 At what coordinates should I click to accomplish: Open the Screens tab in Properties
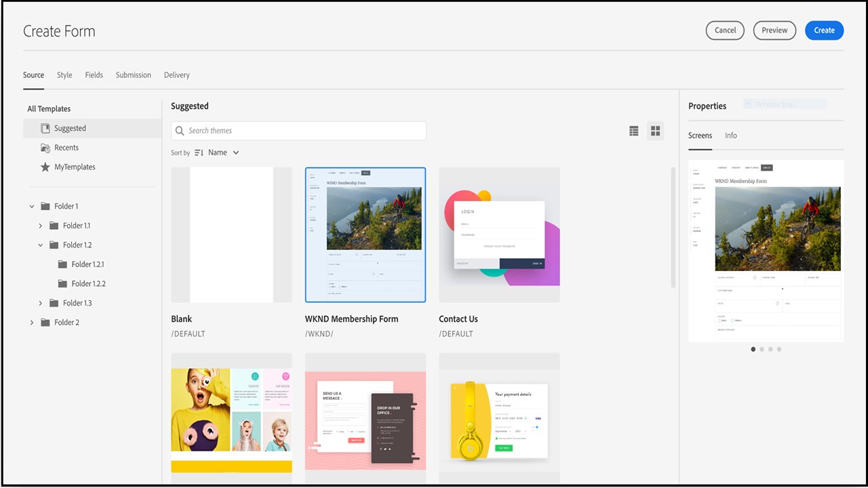pos(700,136)
